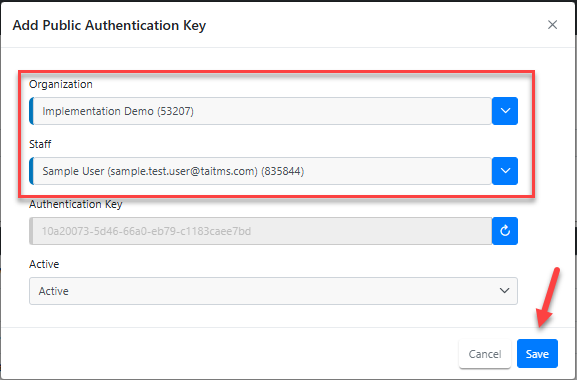Click the blue accent bar on the Organization field
Screen dimensions: 577x380
coord(32,111)
